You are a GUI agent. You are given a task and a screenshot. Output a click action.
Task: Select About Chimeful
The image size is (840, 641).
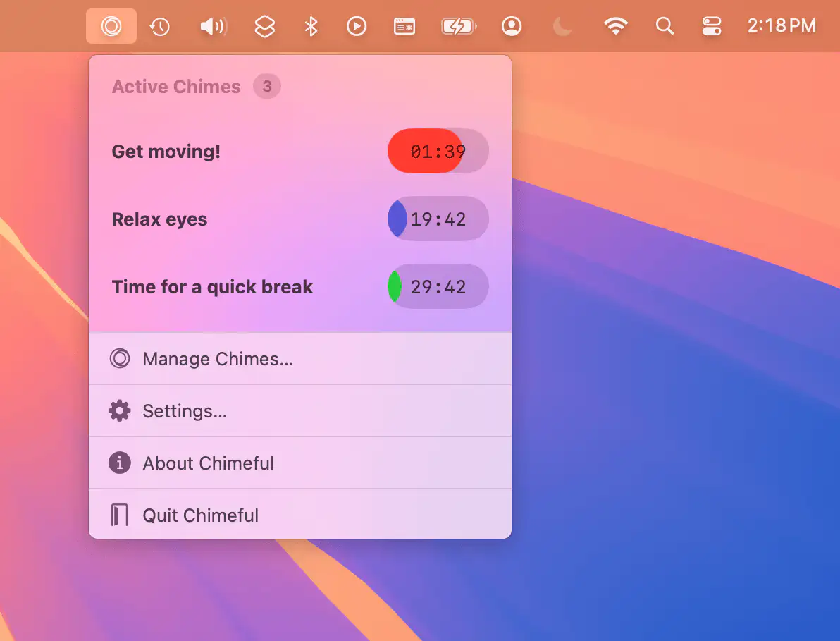pyautogui.click(x=300, y=463)
